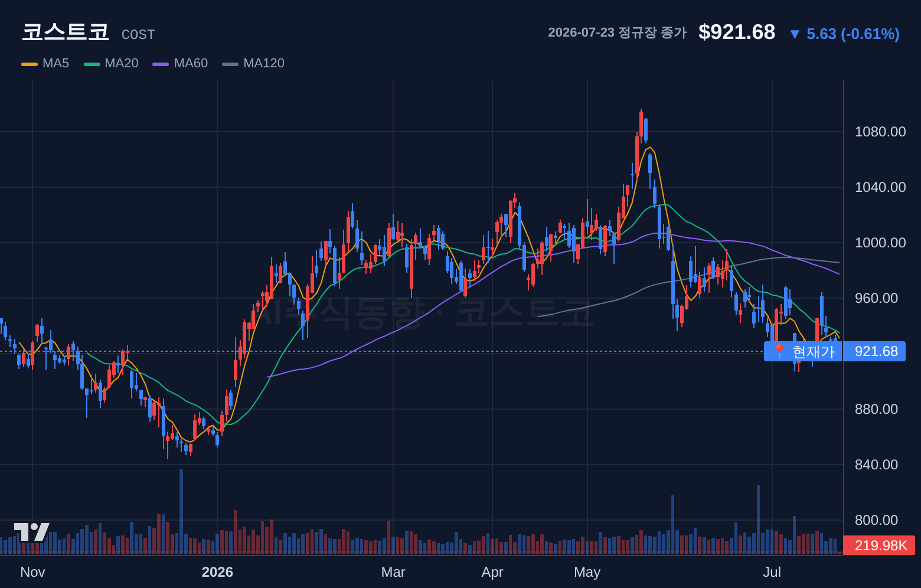The height and width of the screenshot is (588, 921).
Task: Click the MA60 purple legend swatch
Action: click(161, 64)
